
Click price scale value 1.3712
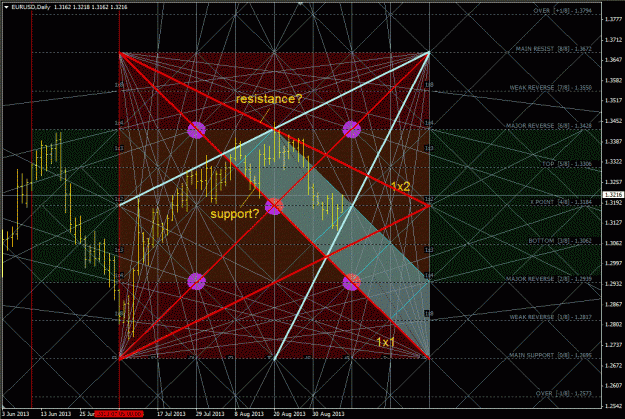(x=613, y=39)
